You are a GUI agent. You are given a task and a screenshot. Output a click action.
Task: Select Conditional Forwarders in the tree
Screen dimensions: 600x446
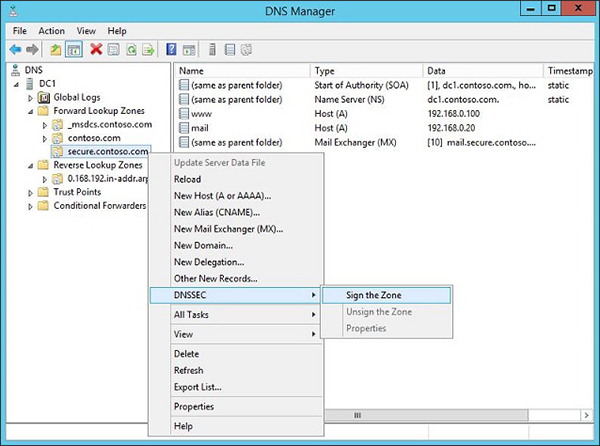point(99,206)
